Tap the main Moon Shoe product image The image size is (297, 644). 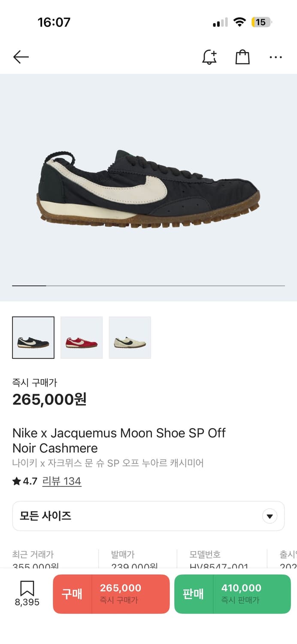[148, 188]
